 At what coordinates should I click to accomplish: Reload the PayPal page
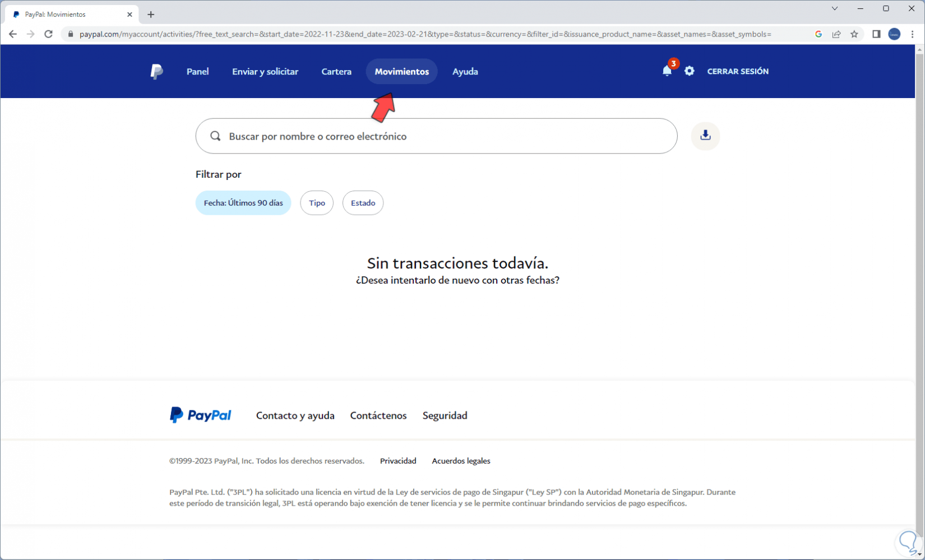[49, 34]
